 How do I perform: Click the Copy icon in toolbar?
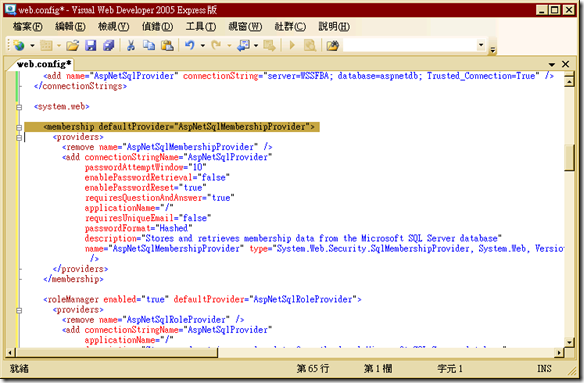point(149,45)
